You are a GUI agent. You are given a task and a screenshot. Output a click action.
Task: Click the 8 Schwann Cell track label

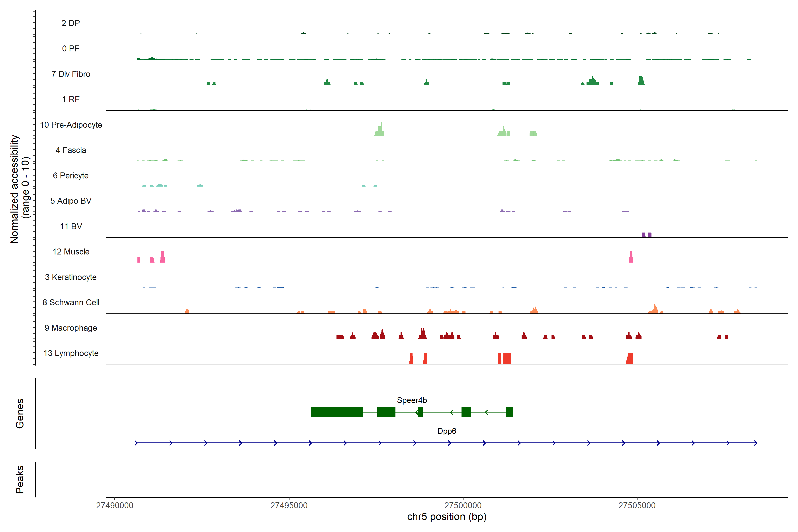(71, 303)
